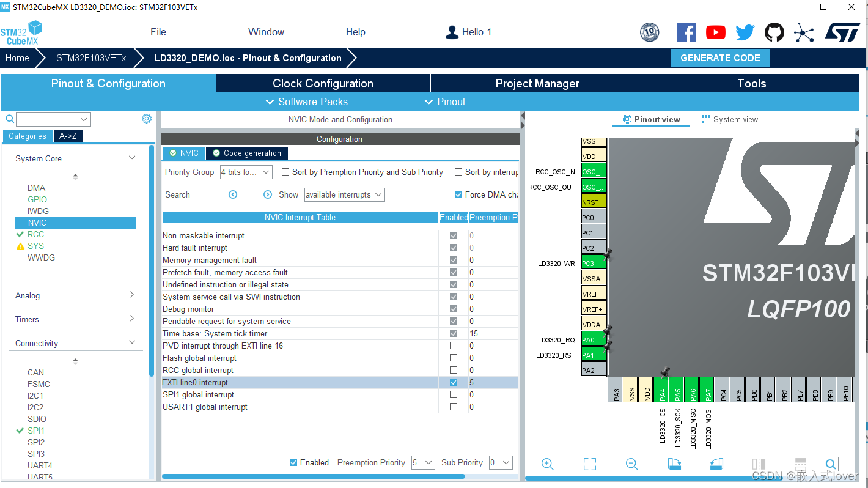
Task: Select pin PA1 on the chip
Action: (x=594, y=355)
